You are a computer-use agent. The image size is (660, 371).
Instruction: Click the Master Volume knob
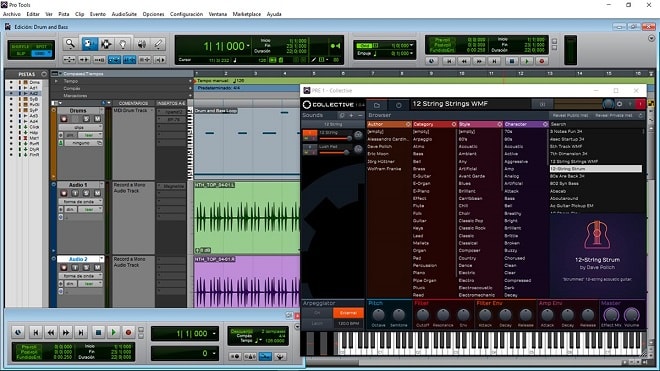click(631, 315)
